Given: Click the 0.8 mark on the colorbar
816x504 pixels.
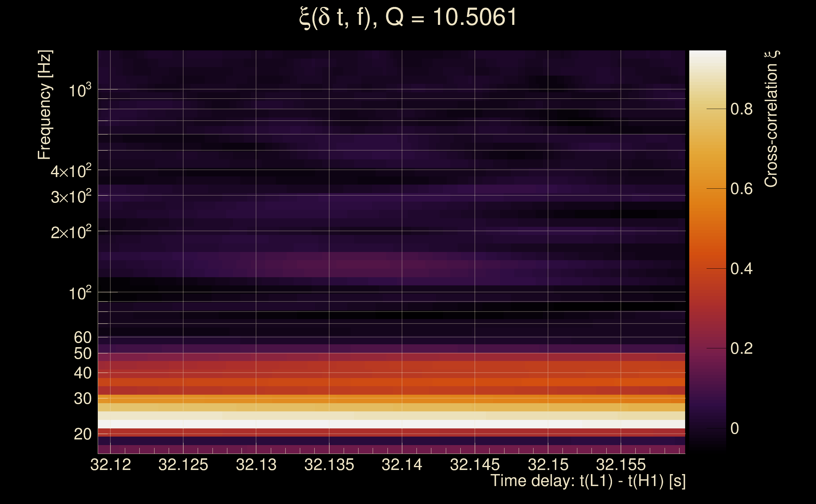Looking at the screenshot, I should [741, 109].
